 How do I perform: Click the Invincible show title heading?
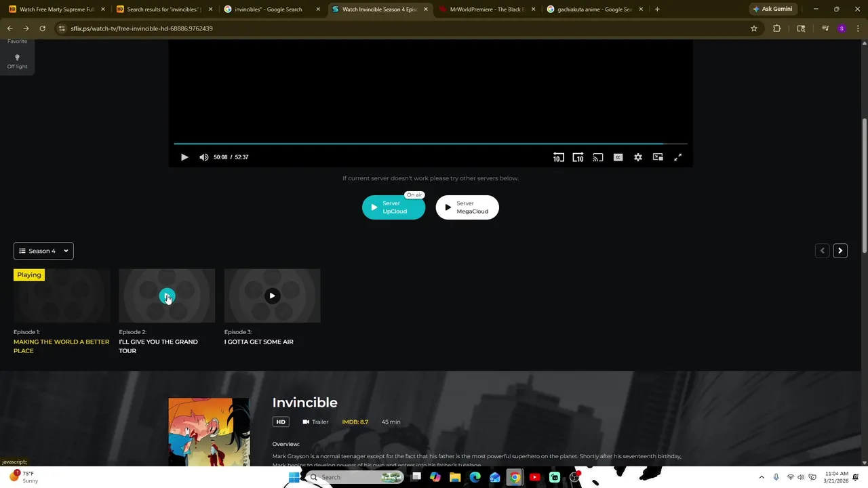pos(304,403)
